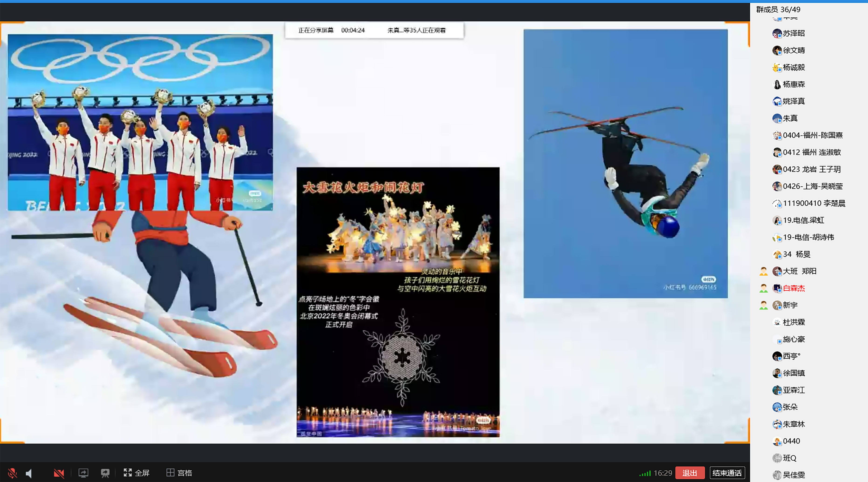Click the upside-down skier photo
Screen dimensions: 868x482
pos(625,164)
